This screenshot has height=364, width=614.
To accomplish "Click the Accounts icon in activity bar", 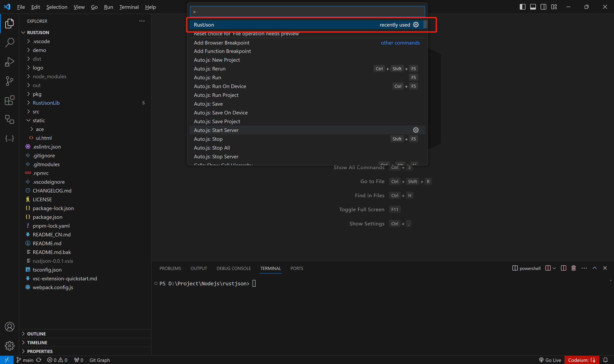I will coord(9,327).
